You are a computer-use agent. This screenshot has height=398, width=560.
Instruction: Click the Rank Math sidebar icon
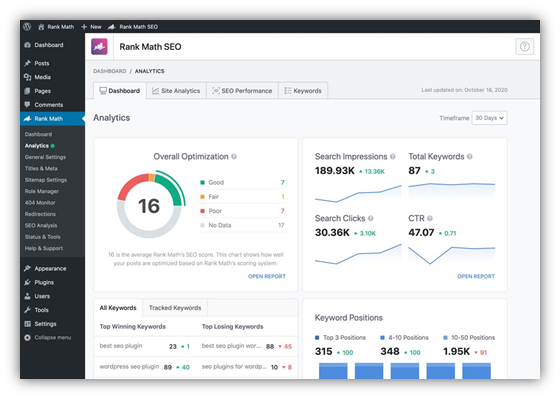[x=28, y=119]
